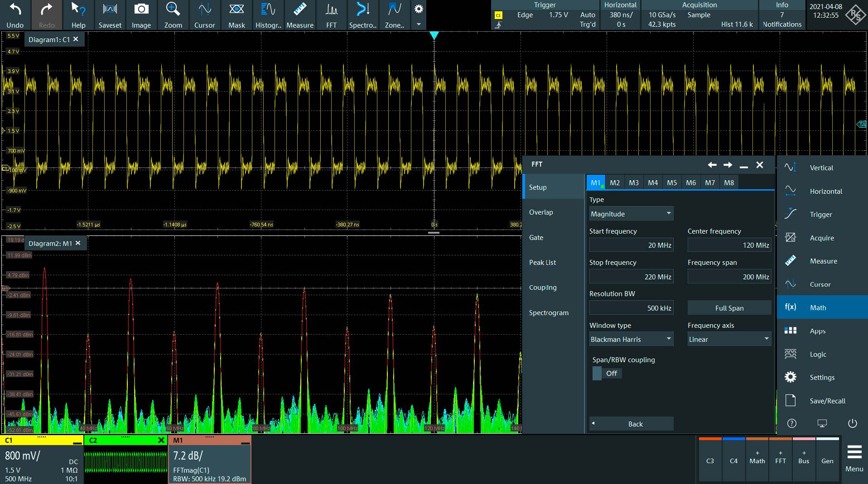Open the Peak List section
The height and width of the screenshot is (484, 868).
coord(542,262)
